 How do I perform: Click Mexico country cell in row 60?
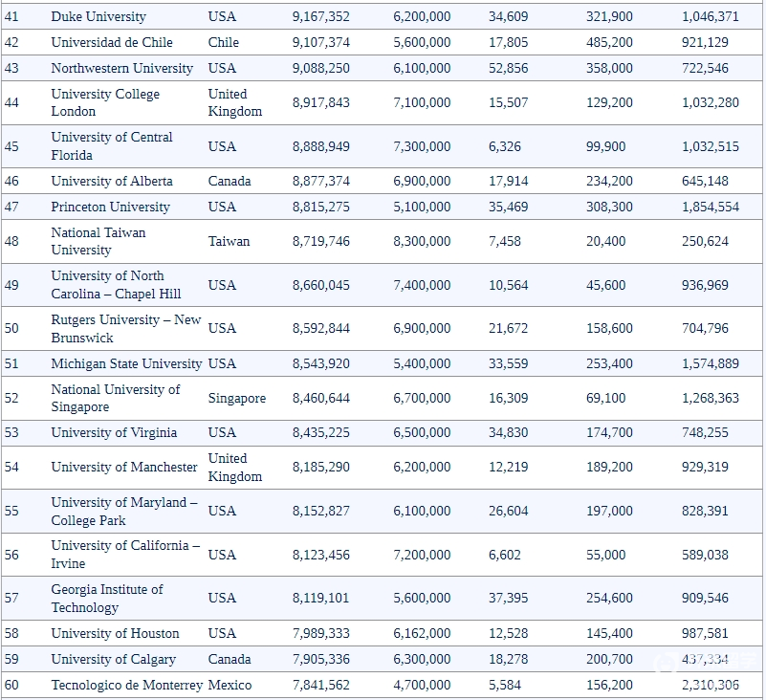click(x=230, y=685)
